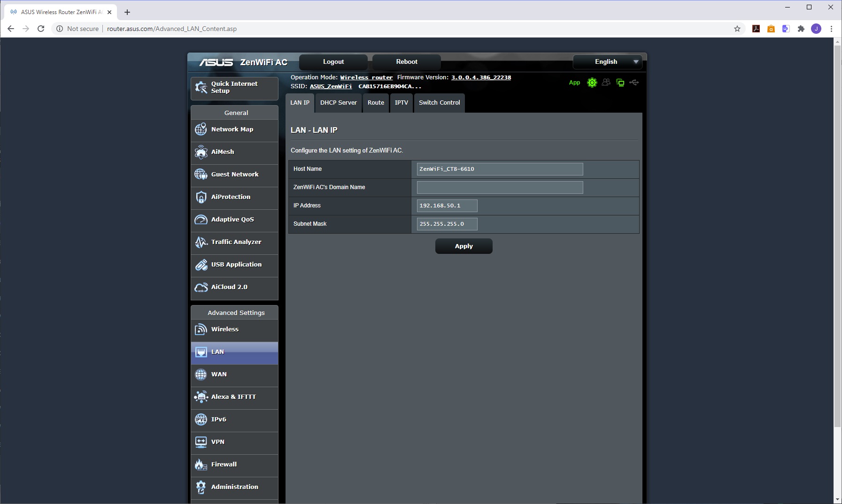Go to Wireless advanced settings
Image resolution: width=842 pixels, height=504 pixels.
234,329
